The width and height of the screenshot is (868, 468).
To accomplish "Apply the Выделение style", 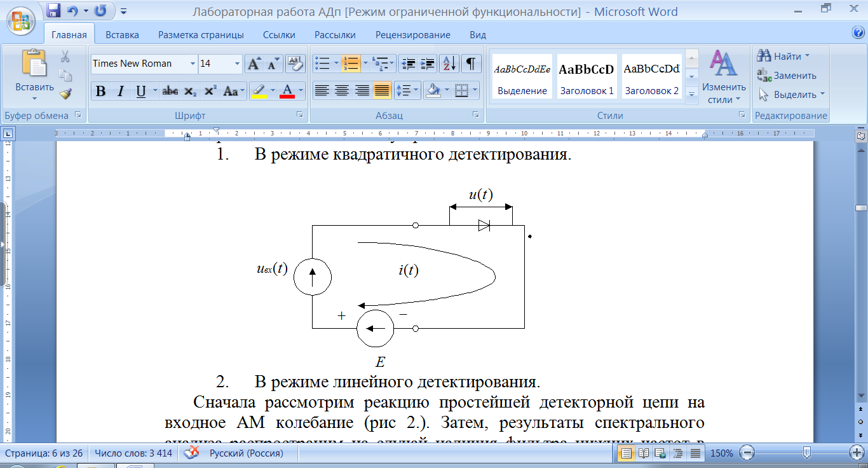I will tap(522, 76).
